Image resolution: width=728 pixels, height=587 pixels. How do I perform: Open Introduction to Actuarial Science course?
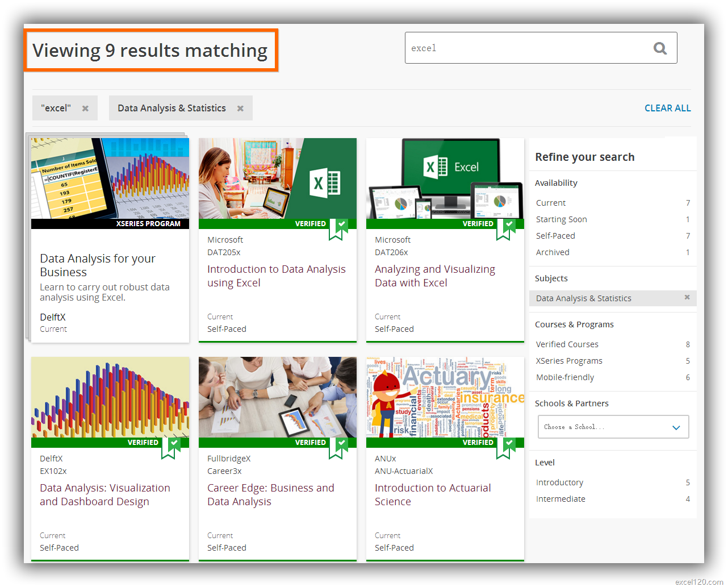433,495
